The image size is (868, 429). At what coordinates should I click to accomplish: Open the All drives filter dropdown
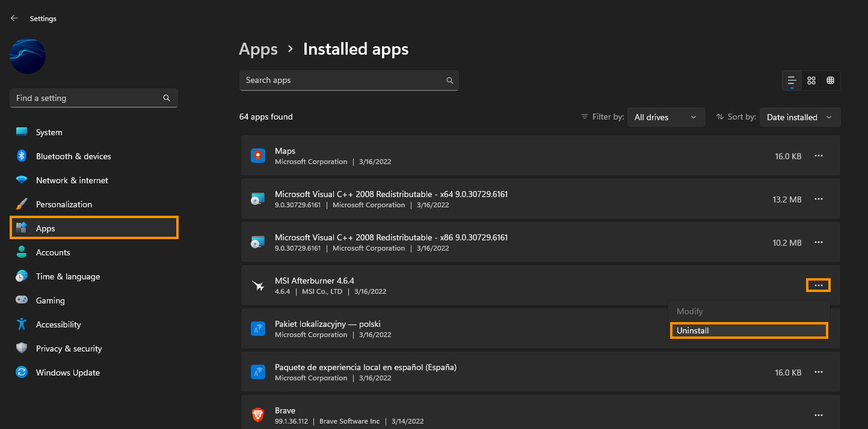pos(666,117)
